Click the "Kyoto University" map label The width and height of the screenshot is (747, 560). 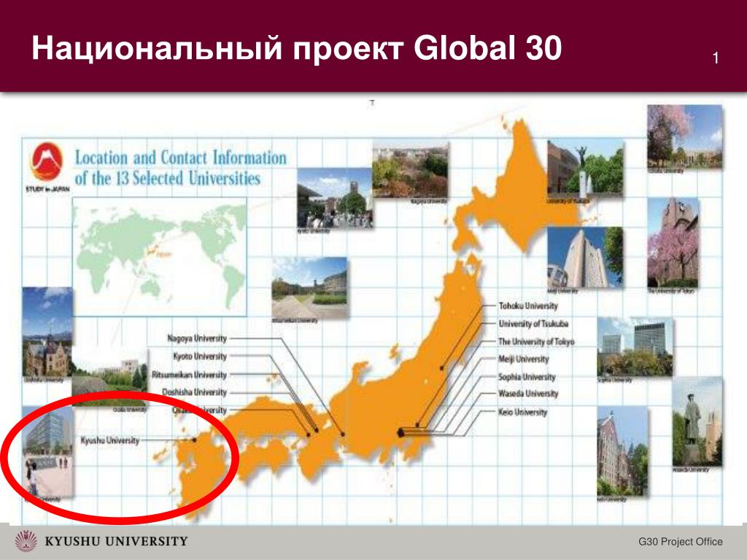pyautogui.click(x=200, y=357)
